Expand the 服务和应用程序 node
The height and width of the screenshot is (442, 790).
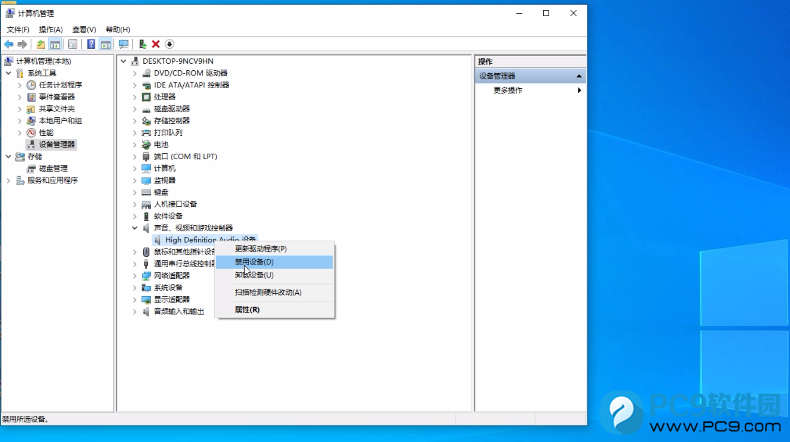coord(9,180)
